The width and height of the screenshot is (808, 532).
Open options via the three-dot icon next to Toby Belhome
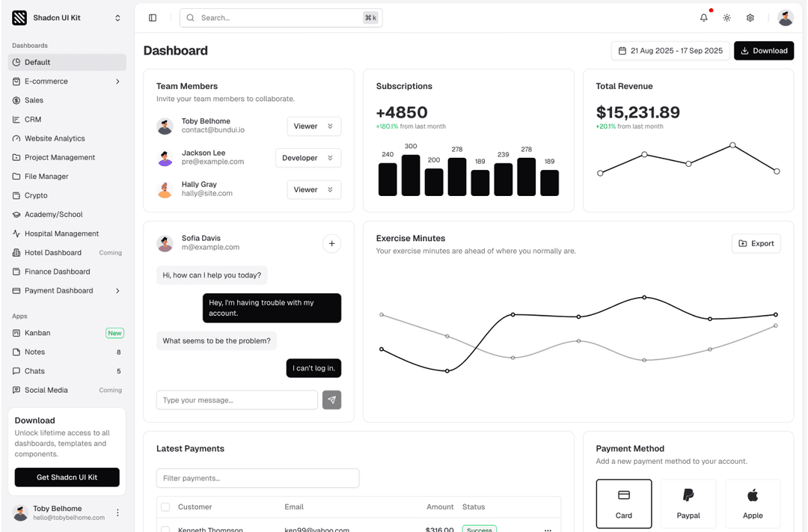[x=117, y=512]
